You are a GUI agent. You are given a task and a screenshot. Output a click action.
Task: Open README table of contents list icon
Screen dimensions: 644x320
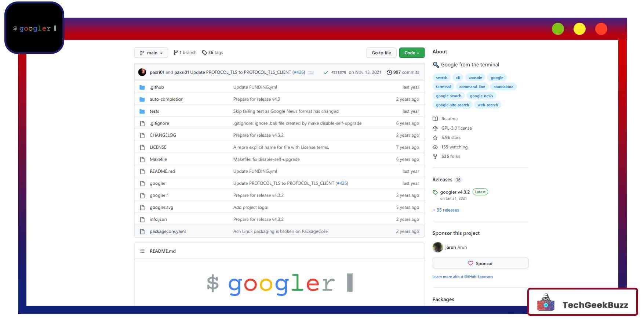pyautogui.click(x=142, y=251)
